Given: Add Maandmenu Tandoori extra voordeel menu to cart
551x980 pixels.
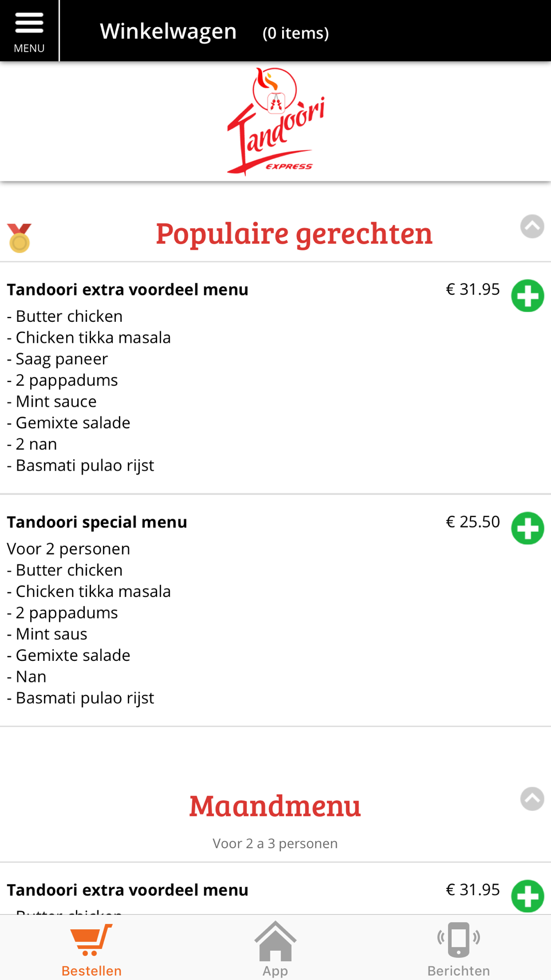Looking at the screenshot, I should click(x=528, y=896).
